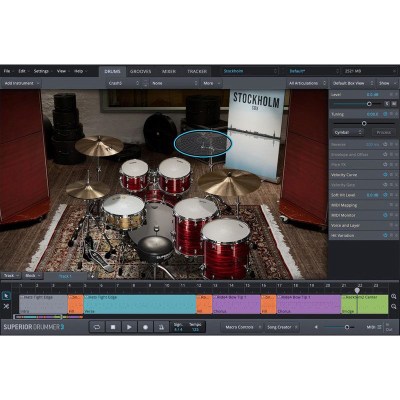The image size is (400, 400).
Task: Select the green Bridge song block
Action: (x=365, y=304)
